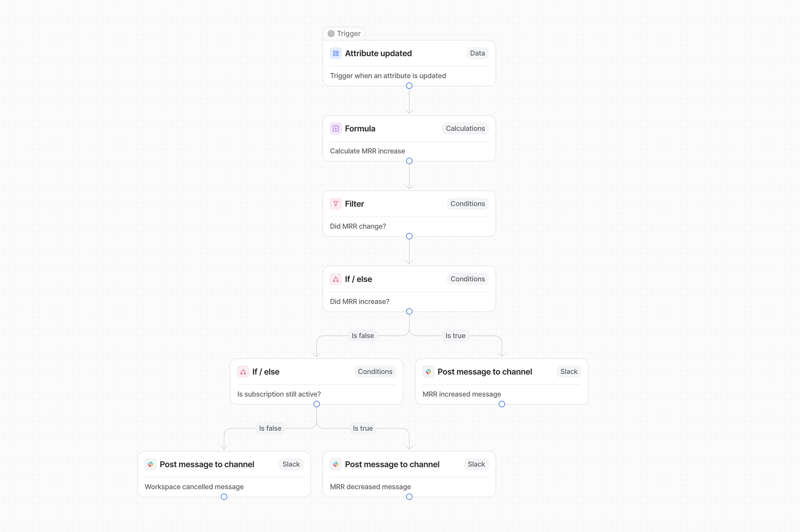Click Slack icon on MRR decreased node
The width and height of the screenshot is (800, 532).
336,465
